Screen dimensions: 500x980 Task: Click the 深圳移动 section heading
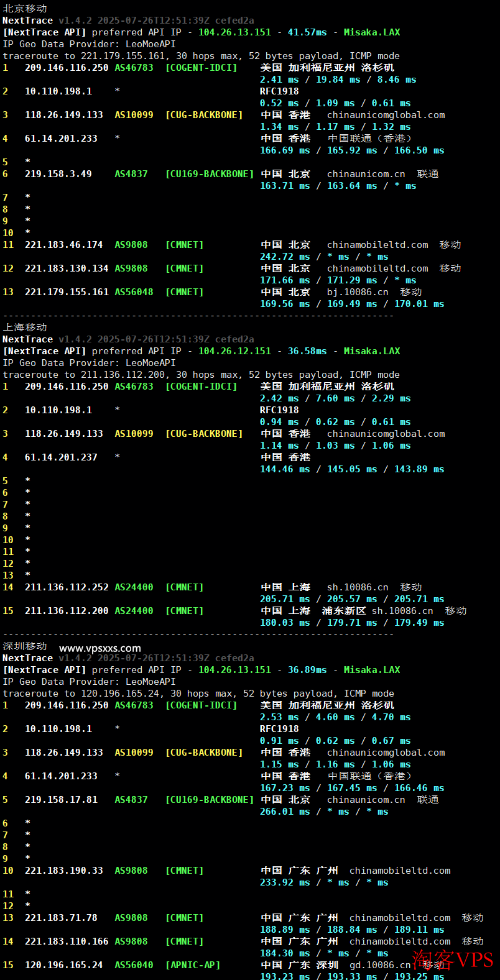[x=25, y=646]
